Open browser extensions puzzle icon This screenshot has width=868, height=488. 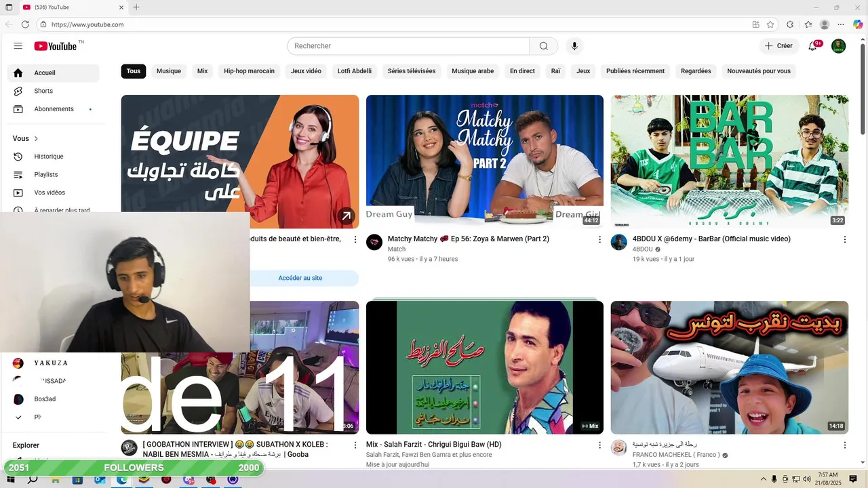[x=790, y=24]
